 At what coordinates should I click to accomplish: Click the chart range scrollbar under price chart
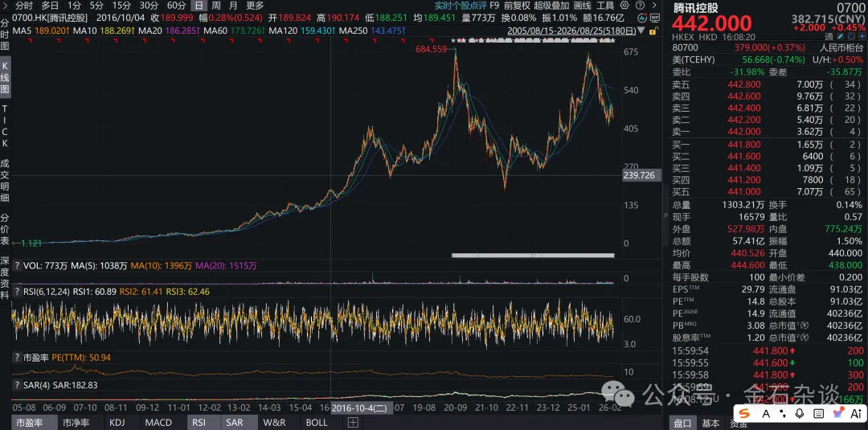[x=533, y=255]
